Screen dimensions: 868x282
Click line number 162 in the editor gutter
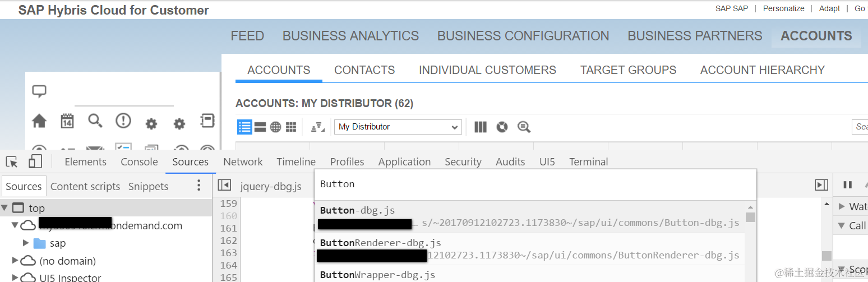click(229, 241)
